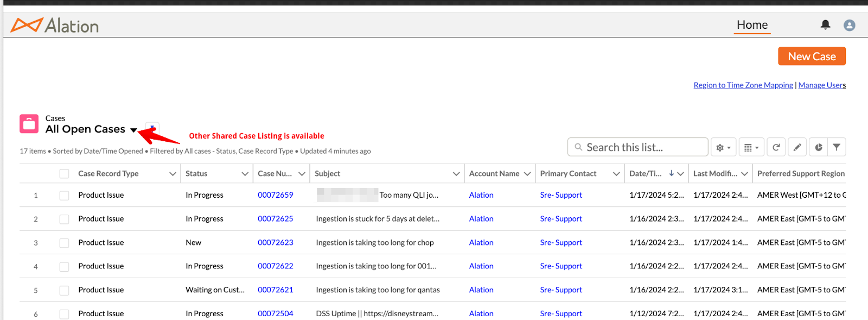Sort by Preferred Support Region column header

pyautogui.click(x=801, y=174)
